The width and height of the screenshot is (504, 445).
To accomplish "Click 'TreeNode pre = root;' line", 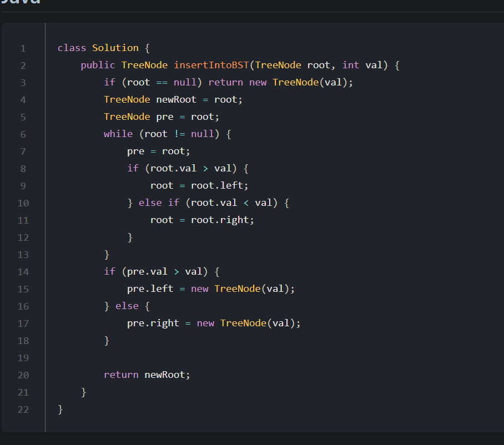I will 162,117.
